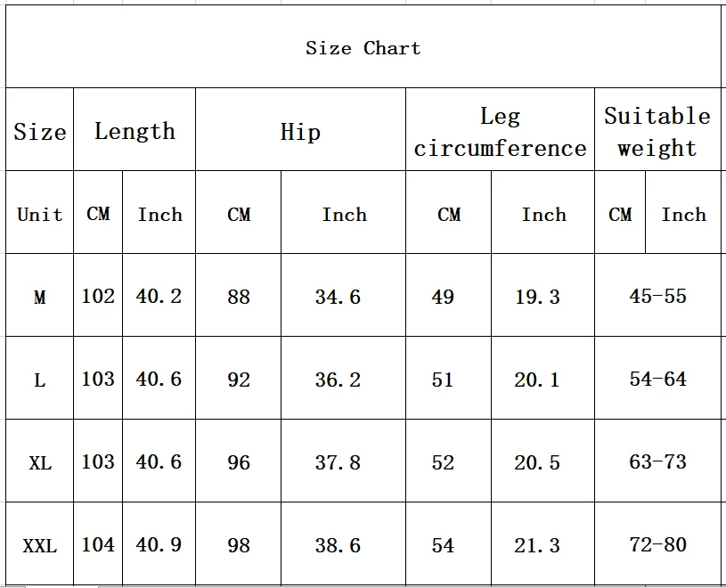
Task: Click the Leg circumference header cell
Action: [500, 129]
